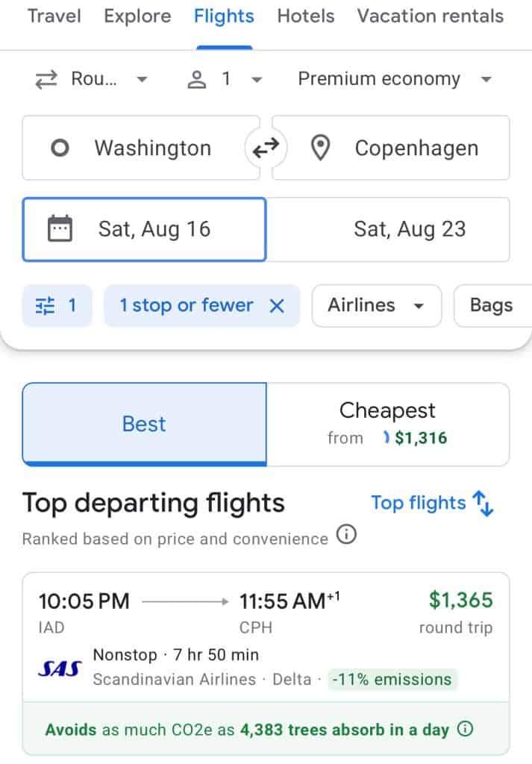Click the Top flights sort arrows

click(484, 504)
